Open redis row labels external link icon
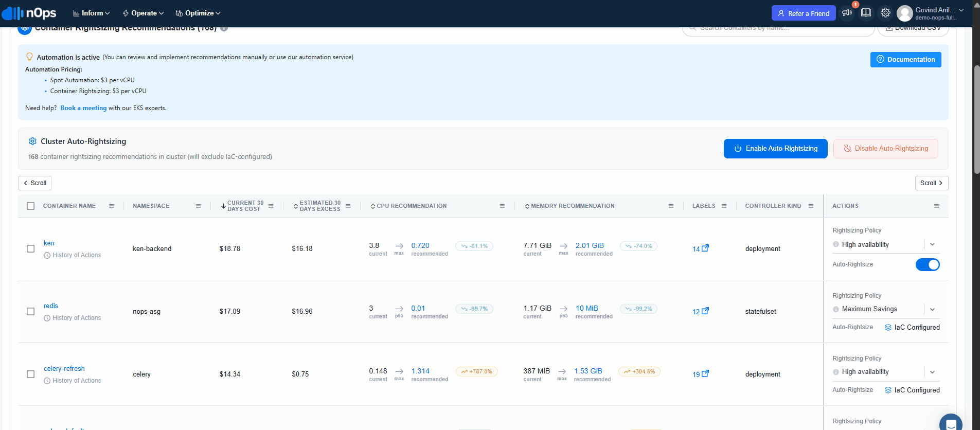The width and height of the screenshot is (980, 430). pos(705,311)
